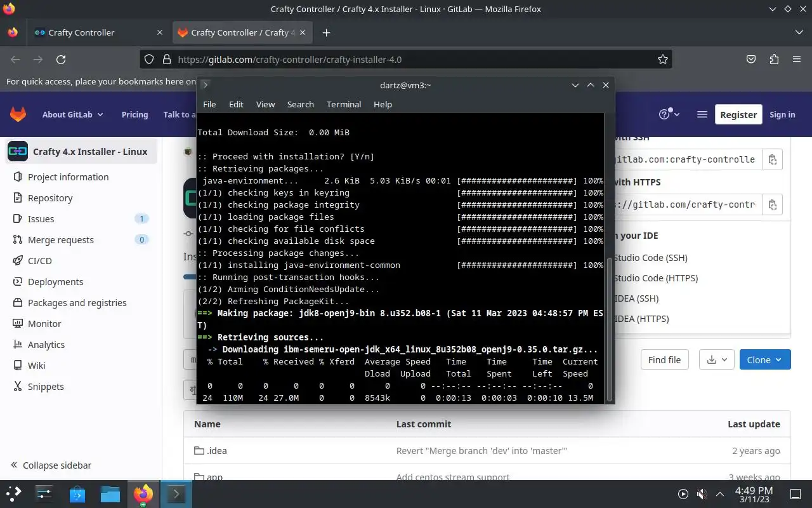The height and width of the screenshot is (508, 812).
Task: Open the taskbar system settings icon
Action: [44, 493]
